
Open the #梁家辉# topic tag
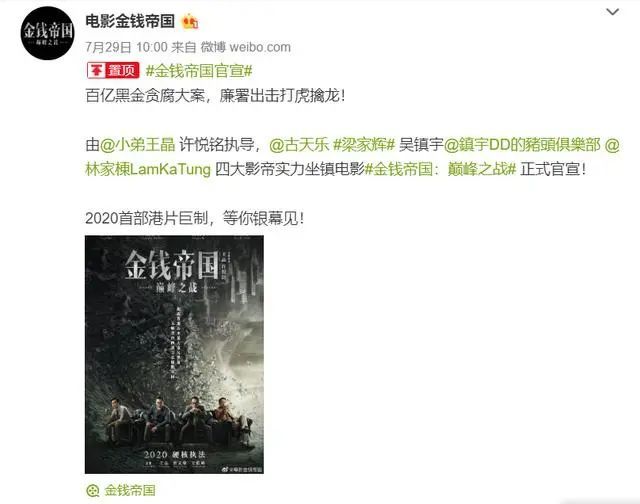[364, 144]
